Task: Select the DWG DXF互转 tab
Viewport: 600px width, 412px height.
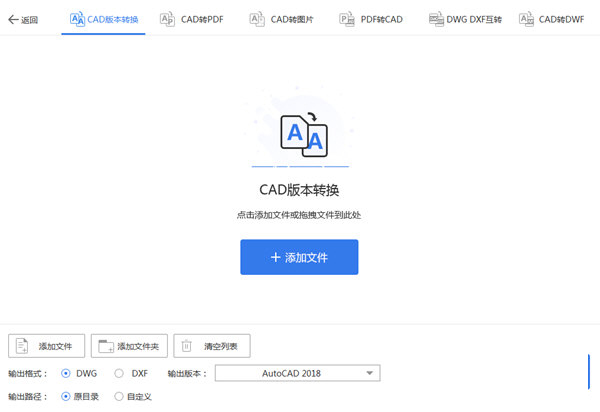Action: coord(465,19)
